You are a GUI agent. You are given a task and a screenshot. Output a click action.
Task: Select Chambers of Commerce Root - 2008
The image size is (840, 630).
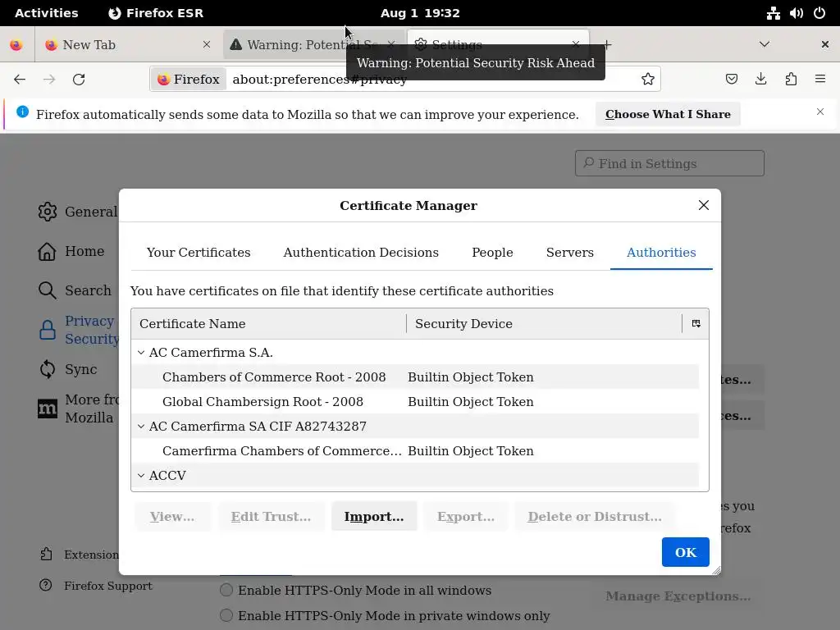click(415, 377)
